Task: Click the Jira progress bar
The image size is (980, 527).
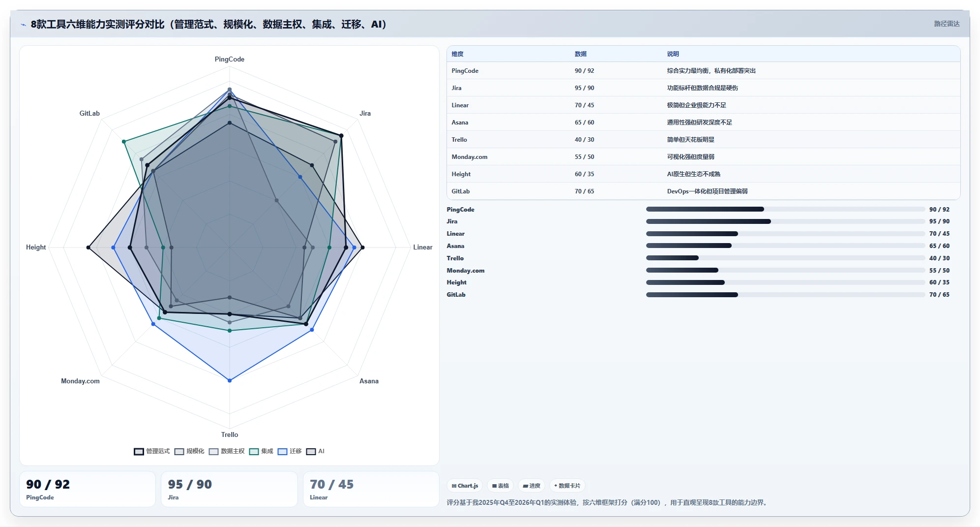Action: click(x=785, y=221)
